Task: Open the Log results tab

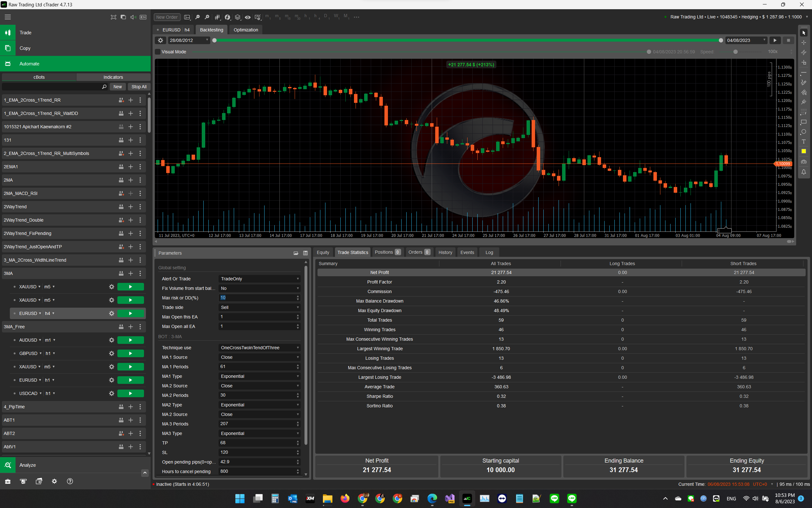Action: (489, 252)
